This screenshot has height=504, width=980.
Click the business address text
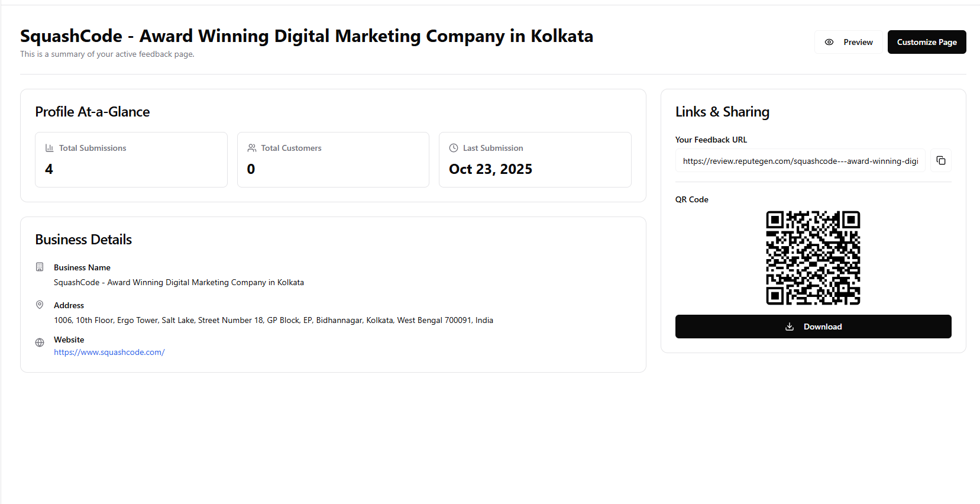(273, 320)
